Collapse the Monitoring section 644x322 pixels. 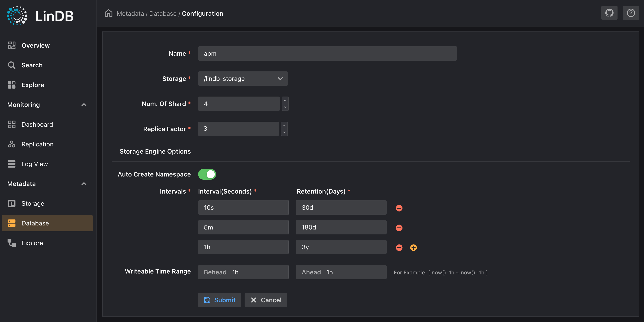point(84,105)
